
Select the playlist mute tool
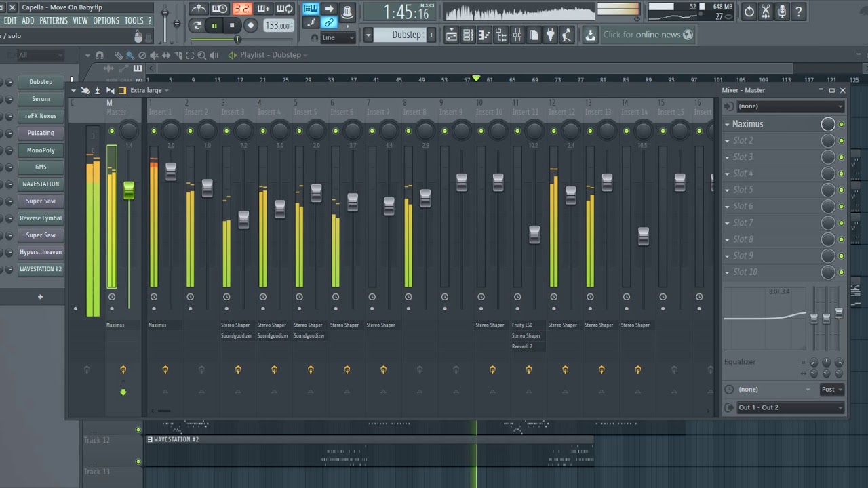154,55
